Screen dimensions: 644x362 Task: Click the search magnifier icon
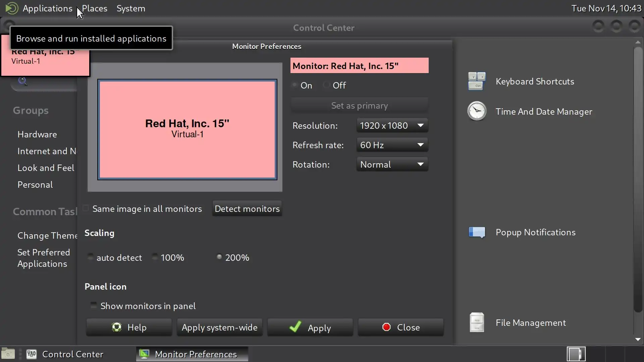point(22,81)
